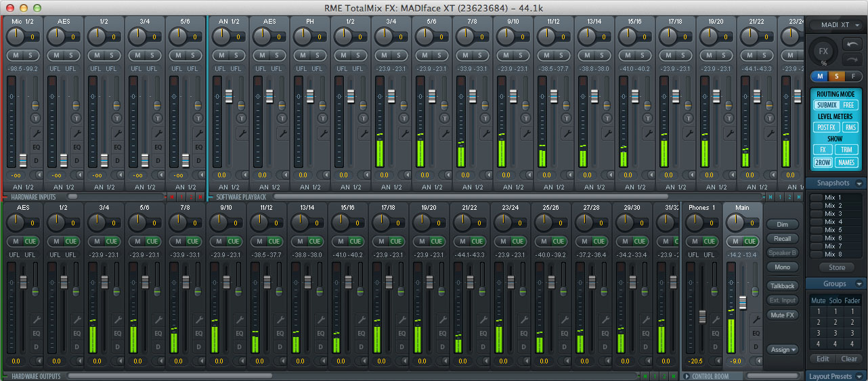Screen dimensions: 868x381
Task: Open settings wrench on Main output channel
Action: pos(756,319)
